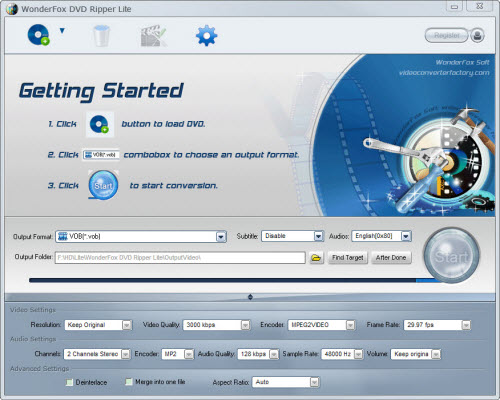Open the Resolution Keep Original dropdown
The image size is (500, 400).
tap(98, 325)
